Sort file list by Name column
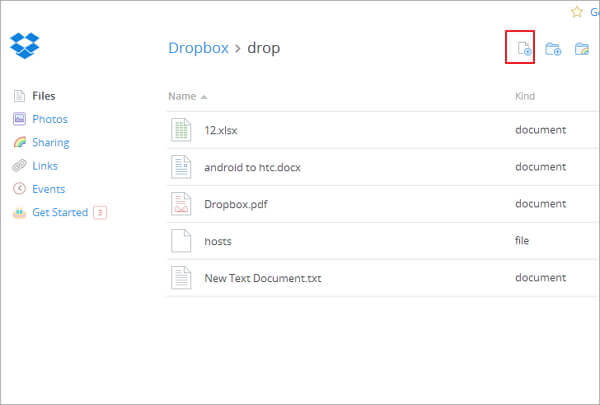The image size is (600, 405). [182, 96]
